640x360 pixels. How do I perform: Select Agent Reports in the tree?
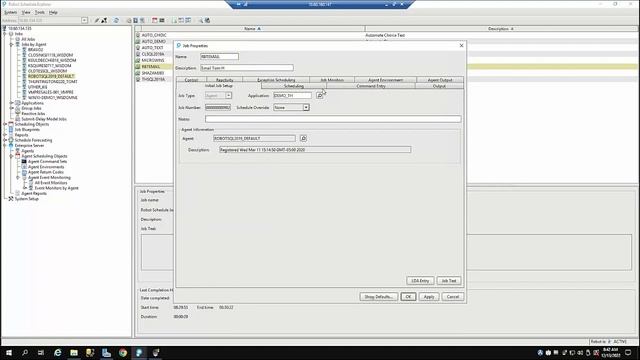point(34,193)
